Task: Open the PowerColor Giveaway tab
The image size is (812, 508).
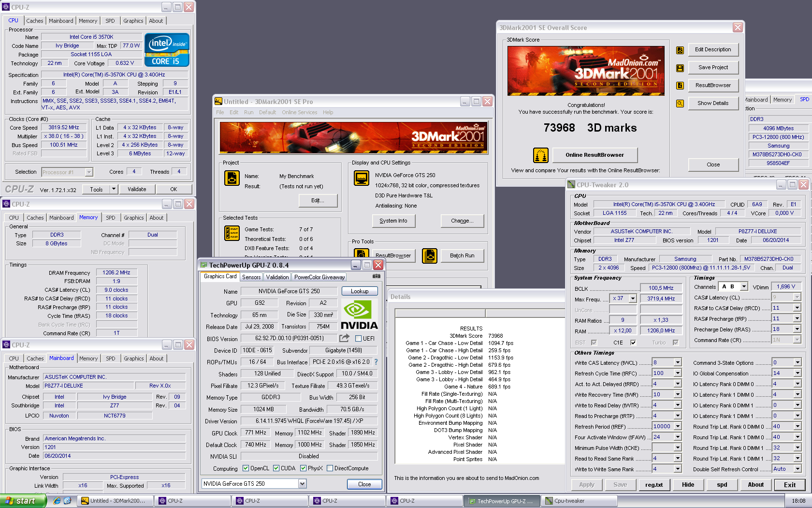Action: tap(319, 277)
